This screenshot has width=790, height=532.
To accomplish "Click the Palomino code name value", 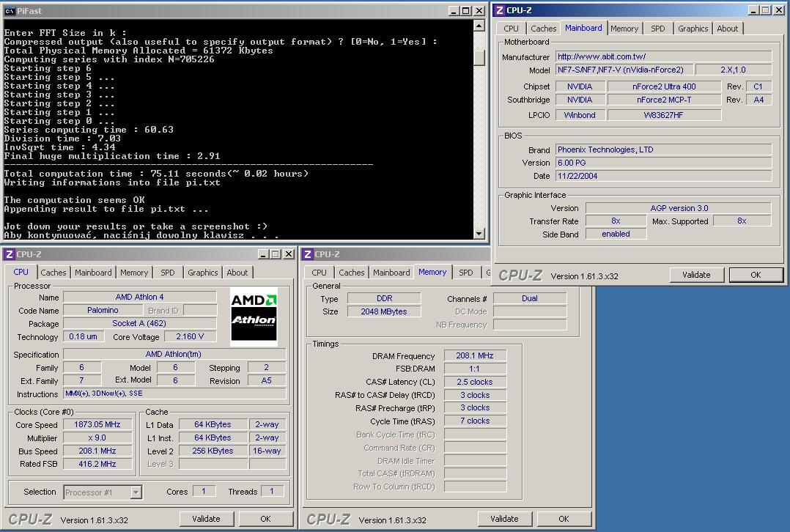I will [x=103, y=310].
